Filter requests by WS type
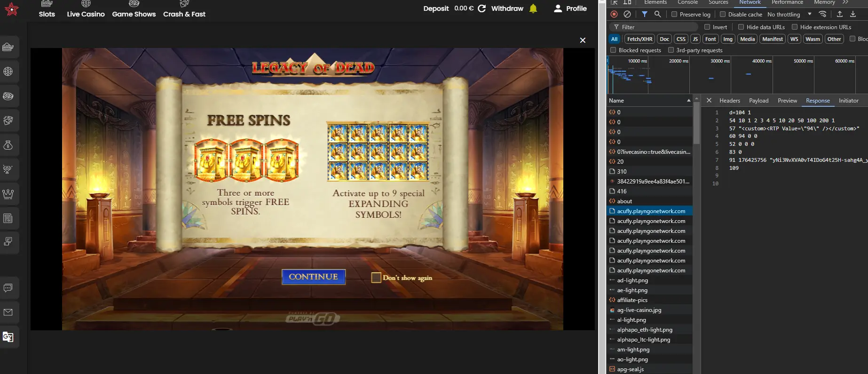868x374 pixels. tap(794, 39)
